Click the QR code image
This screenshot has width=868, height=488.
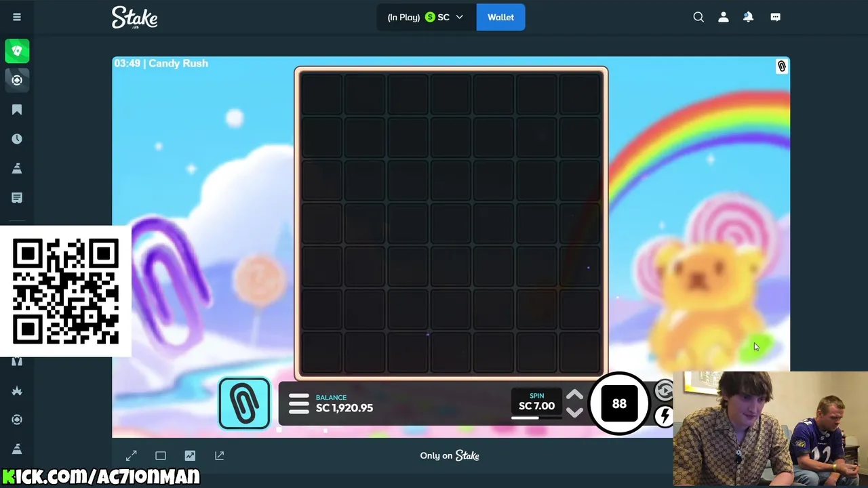click(x=66, y=291)
